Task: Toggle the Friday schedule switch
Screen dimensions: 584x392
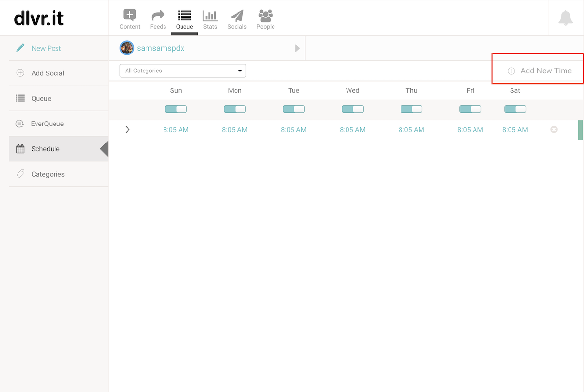Action: [470, 109]
